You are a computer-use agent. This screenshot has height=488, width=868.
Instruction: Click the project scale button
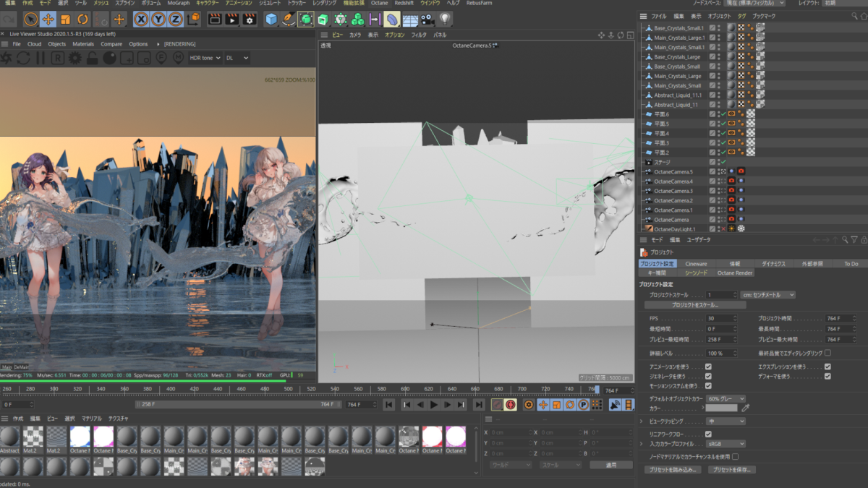click(695, 305)
